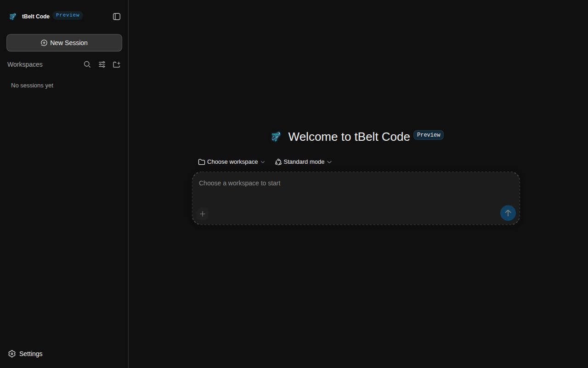Click the plus attach button
Screen dimensions: 588x368
point(203,214)
